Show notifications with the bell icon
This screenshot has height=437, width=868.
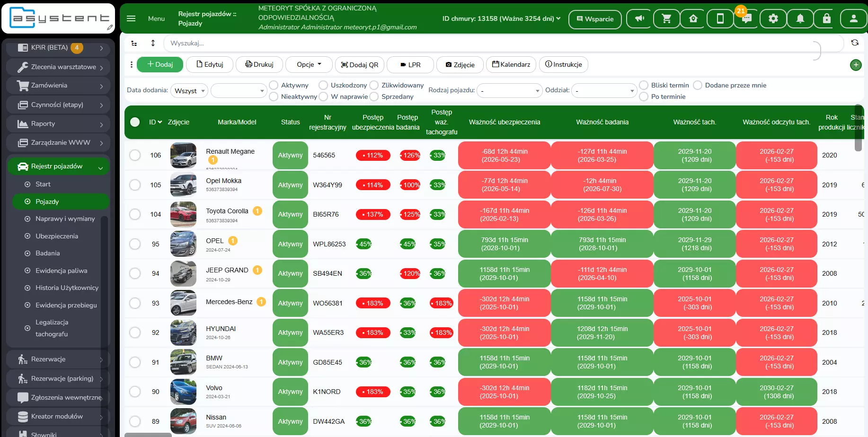tap(800, 19)
